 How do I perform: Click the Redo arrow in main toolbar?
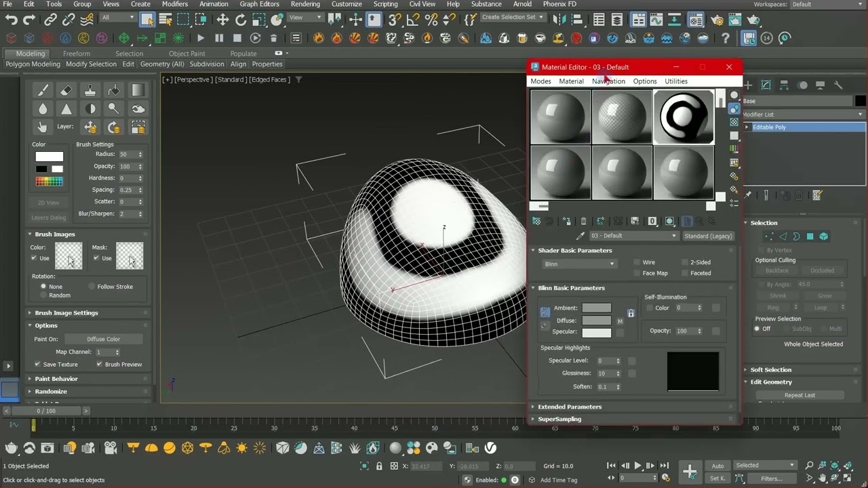[x=30, y=20]
